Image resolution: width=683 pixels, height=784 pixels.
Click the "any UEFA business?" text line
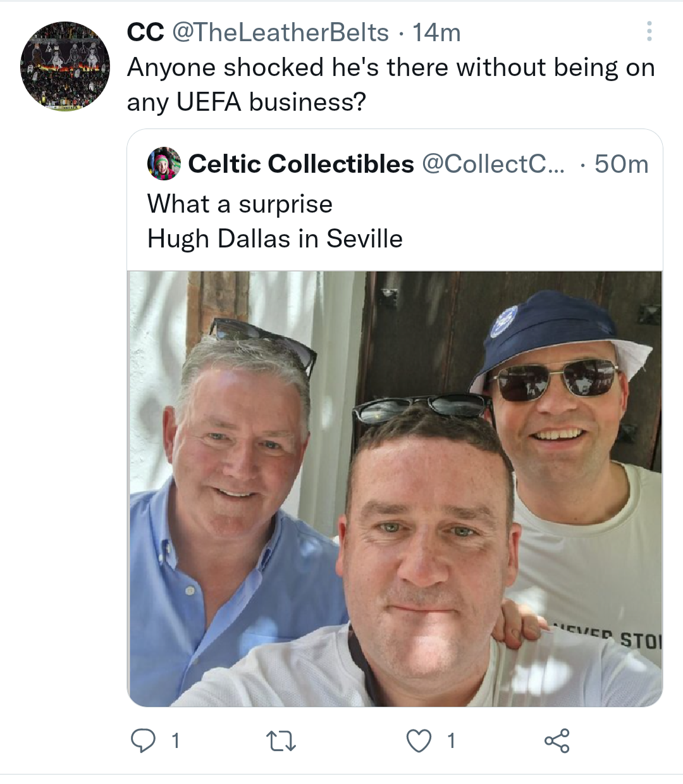[x=247, y=102]
